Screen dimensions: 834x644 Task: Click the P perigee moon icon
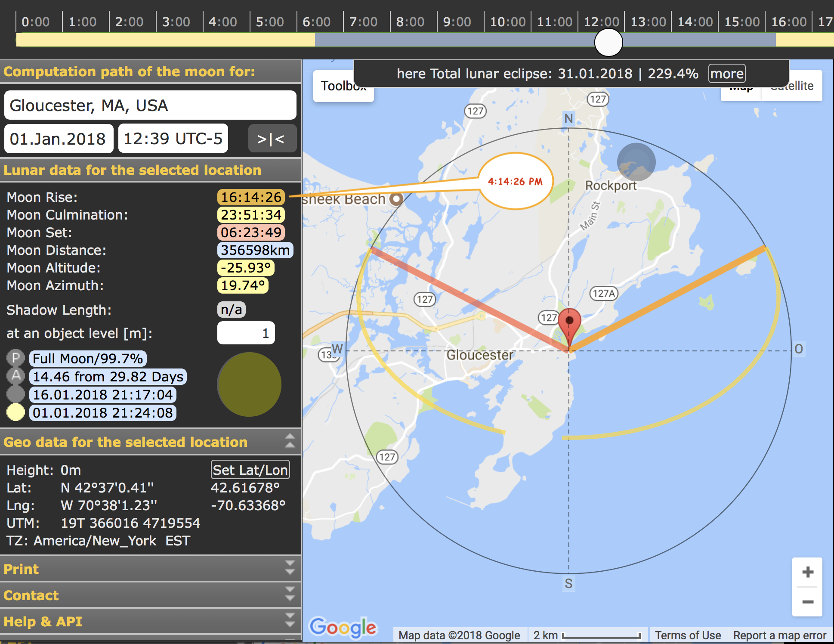pos(15,358)
